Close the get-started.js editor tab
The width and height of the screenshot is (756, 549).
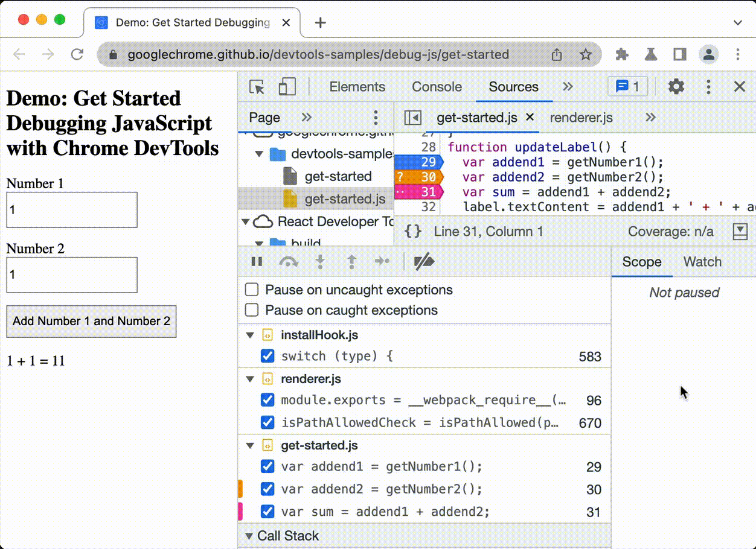point(530,117)
